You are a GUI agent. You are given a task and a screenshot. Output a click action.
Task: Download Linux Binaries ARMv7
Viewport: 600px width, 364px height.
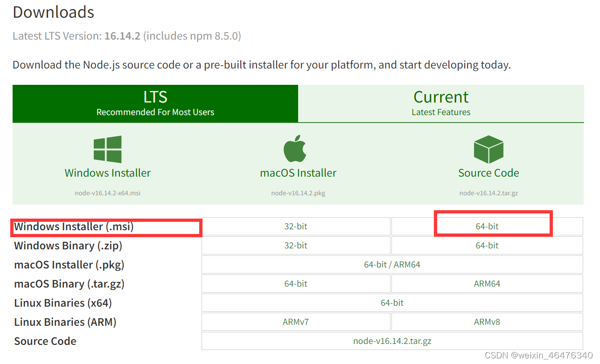coord(296,322)
